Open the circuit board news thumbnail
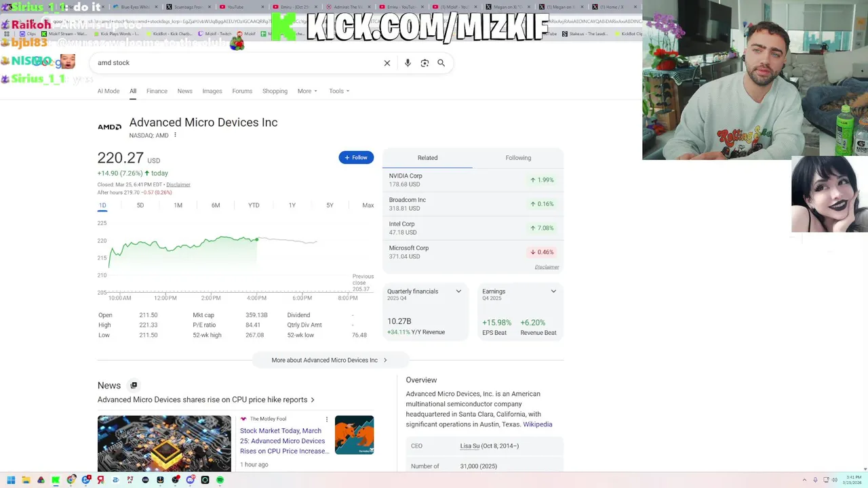The width and height of the screenshot is (868, 488). (164, 443)
